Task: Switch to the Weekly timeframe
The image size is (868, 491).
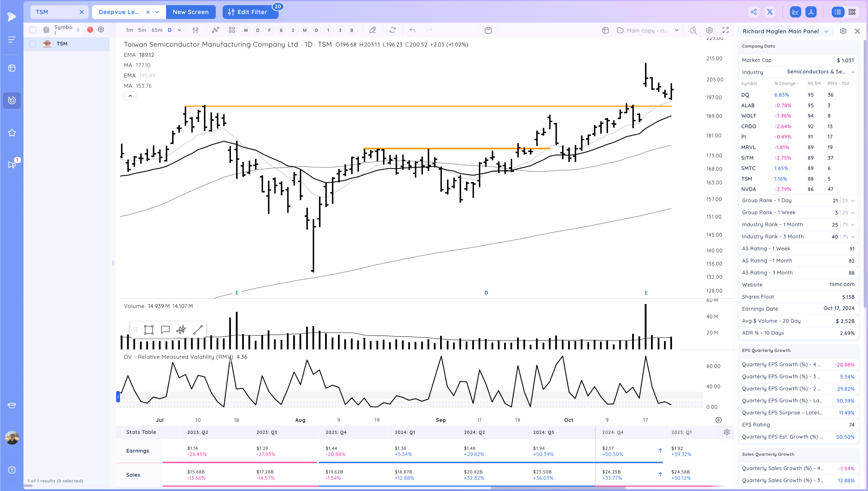Action: click(246, 30)
